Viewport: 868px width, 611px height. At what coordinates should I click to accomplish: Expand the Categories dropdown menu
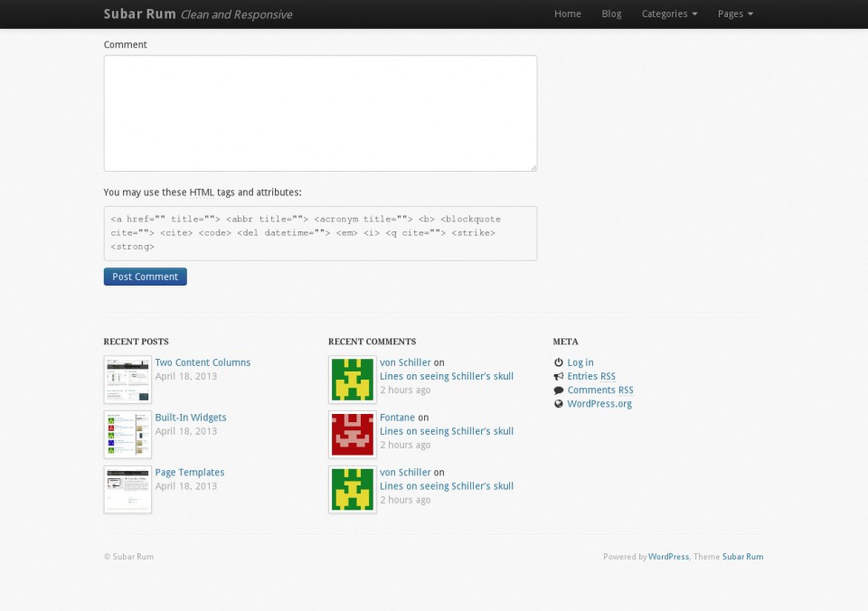click(x=669, y=14)
